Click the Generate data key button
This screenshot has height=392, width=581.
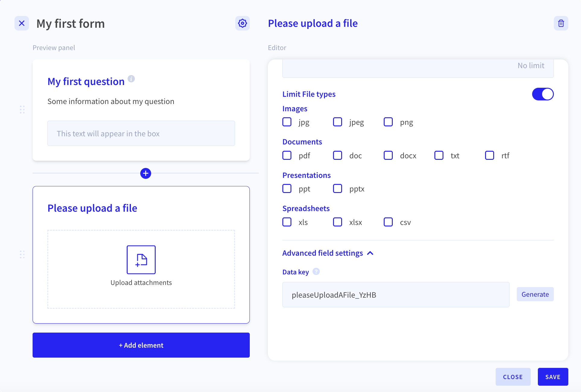[x=535, y=294]
